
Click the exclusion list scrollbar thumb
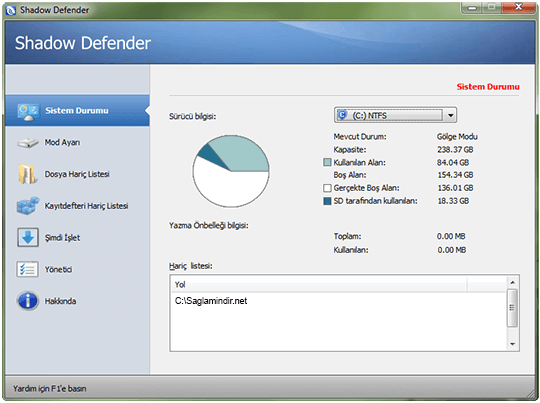pyautogui.click(x=512, y=308)
